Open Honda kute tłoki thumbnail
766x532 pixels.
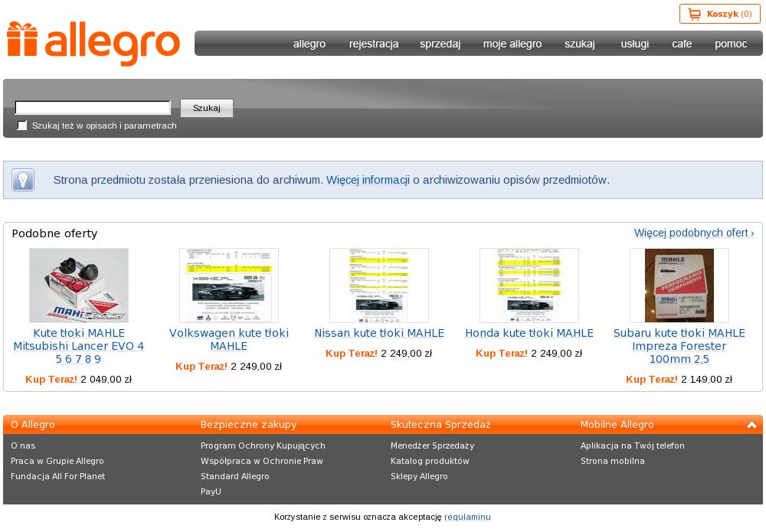tap(529, 285)
